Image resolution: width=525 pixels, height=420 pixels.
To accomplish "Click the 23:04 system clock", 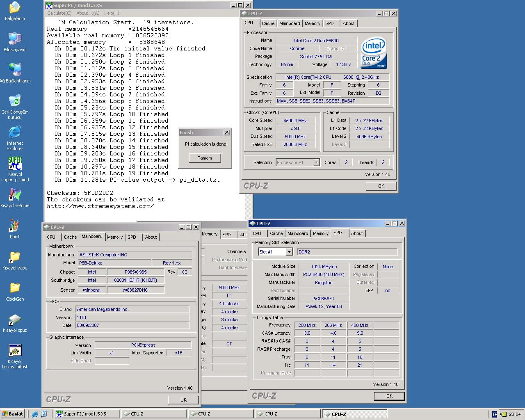I will point(515,414).
